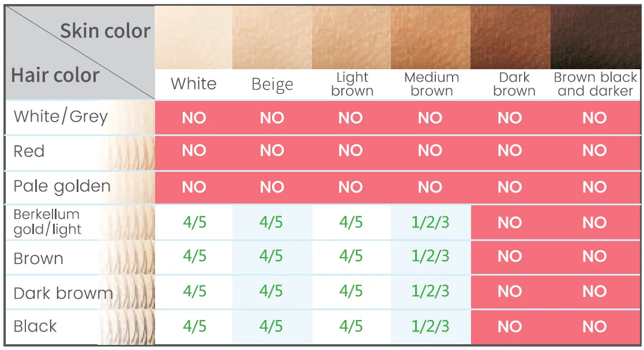Click the Beige column header text
This screenshot has width=644, height=350.
(x=272, y=85)
